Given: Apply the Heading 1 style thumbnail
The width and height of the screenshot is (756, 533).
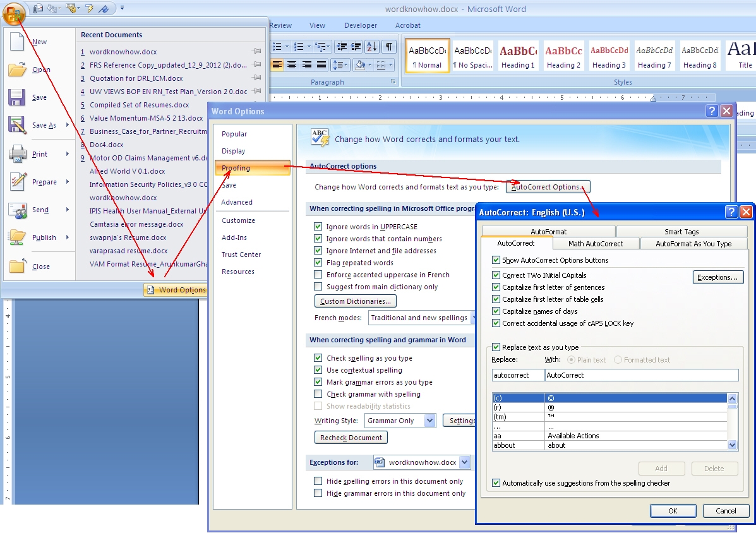Looking at the screenshot, I should point(518,56).
